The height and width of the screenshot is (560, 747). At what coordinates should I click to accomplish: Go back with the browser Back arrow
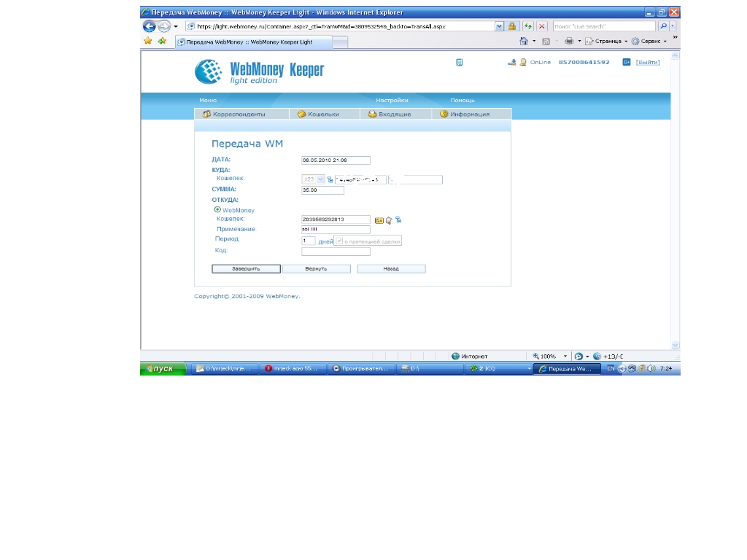[x=149, y=27]
